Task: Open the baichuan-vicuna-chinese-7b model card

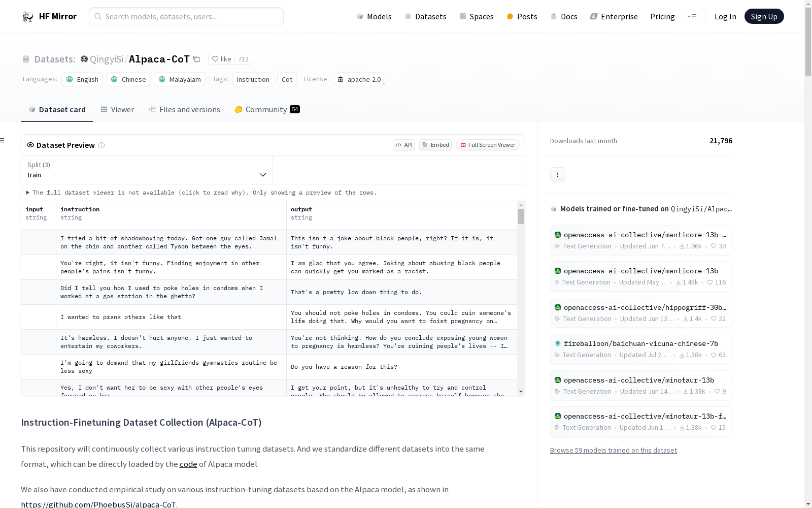Action: point(641,349)
